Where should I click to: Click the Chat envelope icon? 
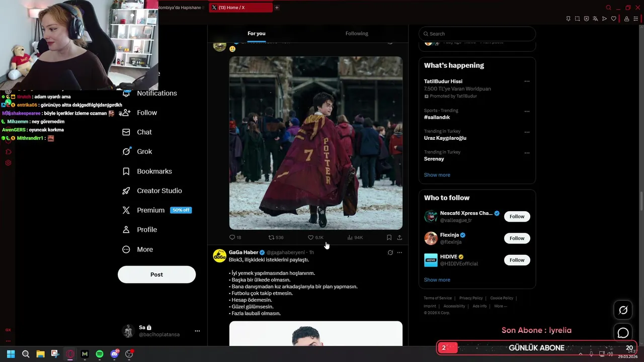(126, 132)
